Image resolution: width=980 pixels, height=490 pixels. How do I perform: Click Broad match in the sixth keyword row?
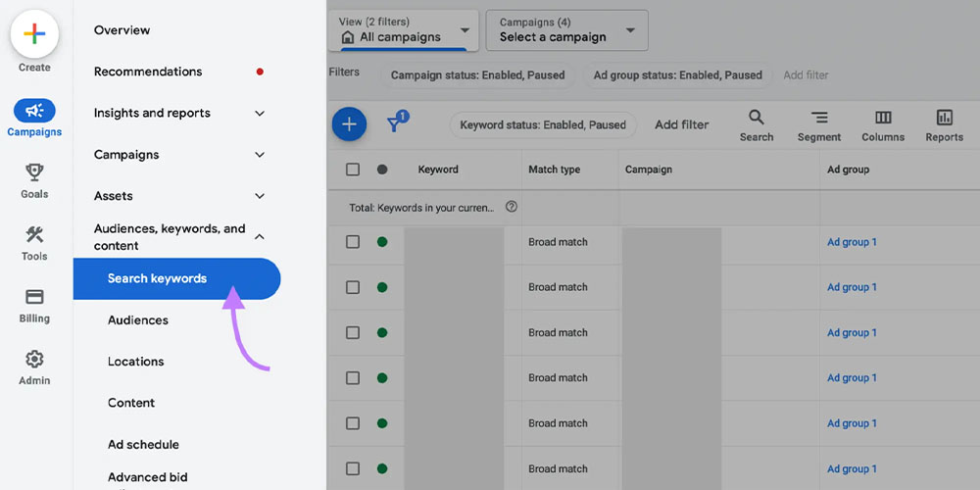pos(558,468)
